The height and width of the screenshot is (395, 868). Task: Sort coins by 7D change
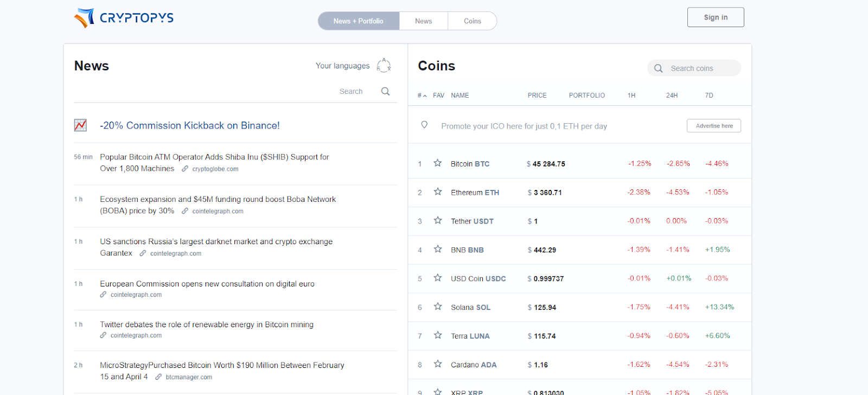pos(709,95)
